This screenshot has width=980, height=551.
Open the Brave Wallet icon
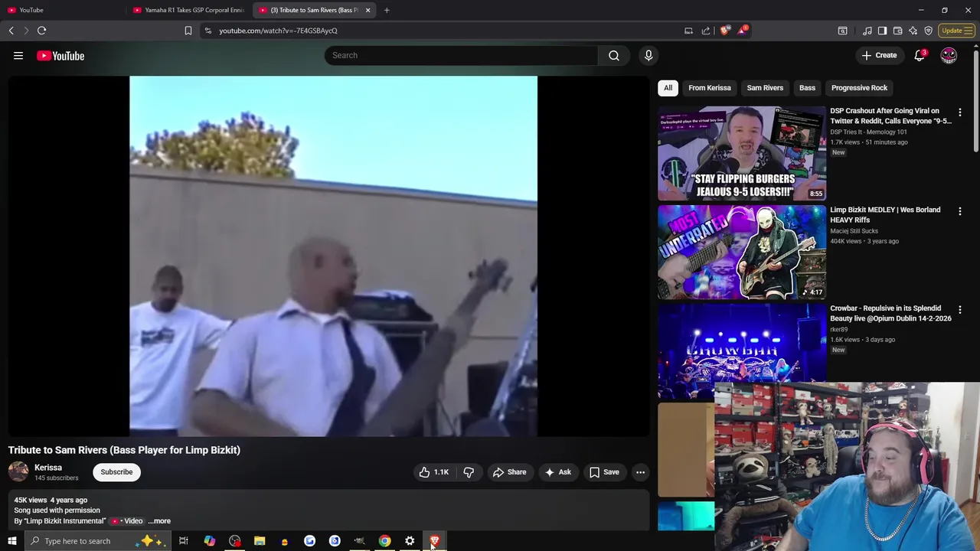tap(897, 31)
